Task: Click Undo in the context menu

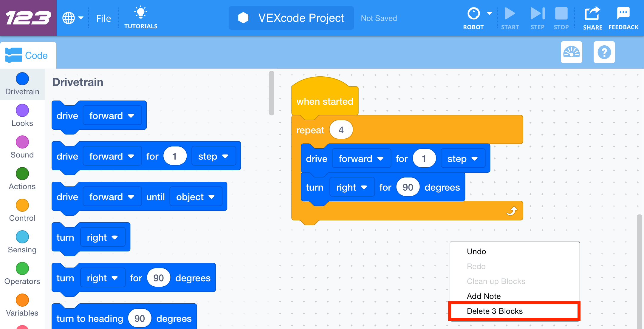Action: (476, 251)
